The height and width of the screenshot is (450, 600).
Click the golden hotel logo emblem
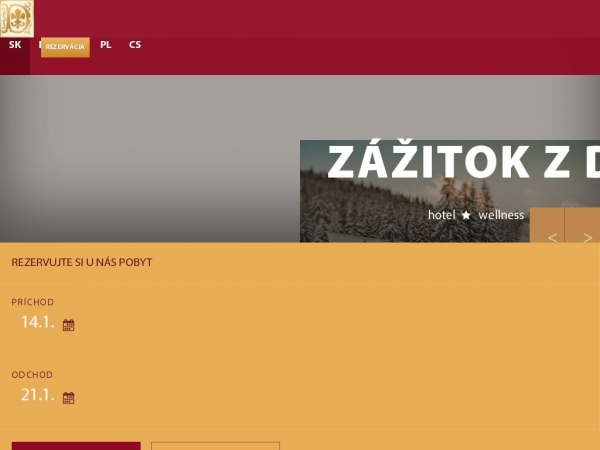(17, 19)
